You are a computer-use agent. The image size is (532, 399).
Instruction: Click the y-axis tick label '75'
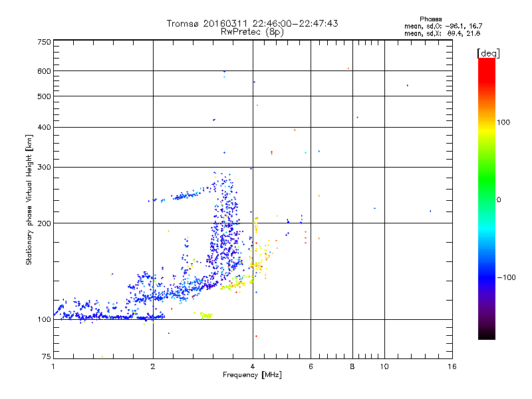pos(47,356)
